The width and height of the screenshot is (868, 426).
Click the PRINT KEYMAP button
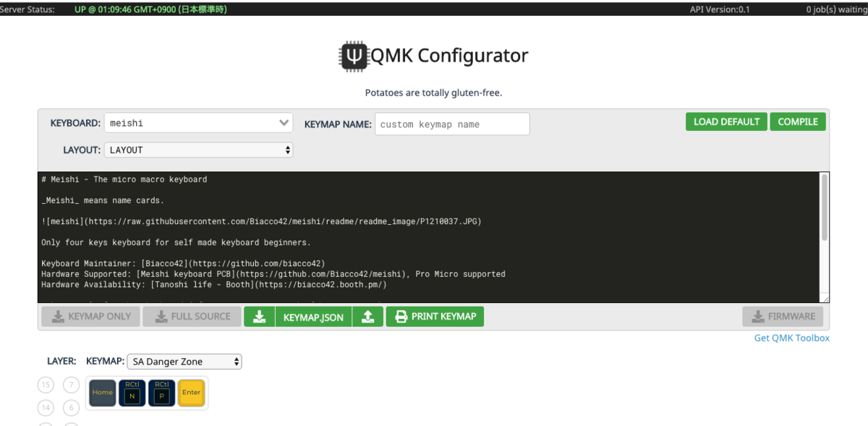tap(435, 317)
